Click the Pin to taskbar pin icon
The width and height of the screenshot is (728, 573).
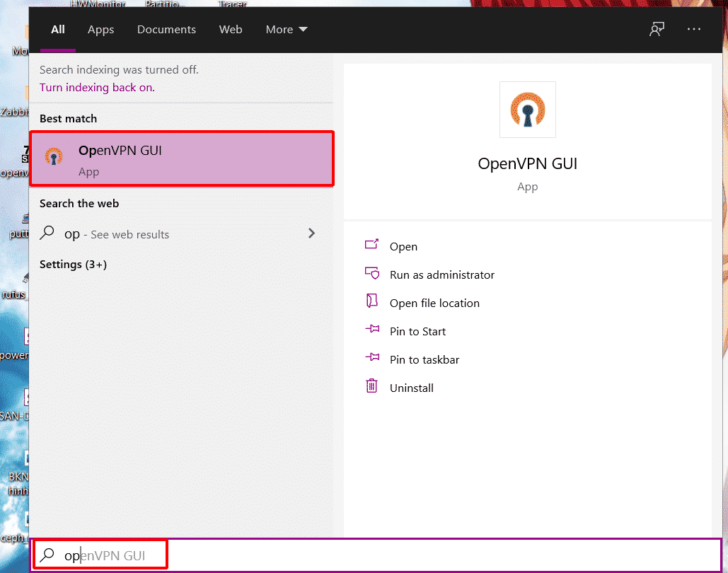point(372,359)
